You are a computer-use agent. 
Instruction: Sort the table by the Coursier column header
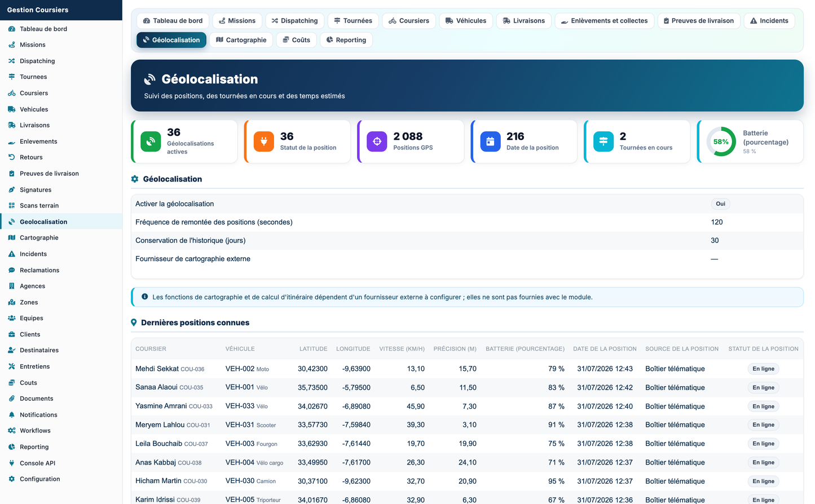point(151,349)
